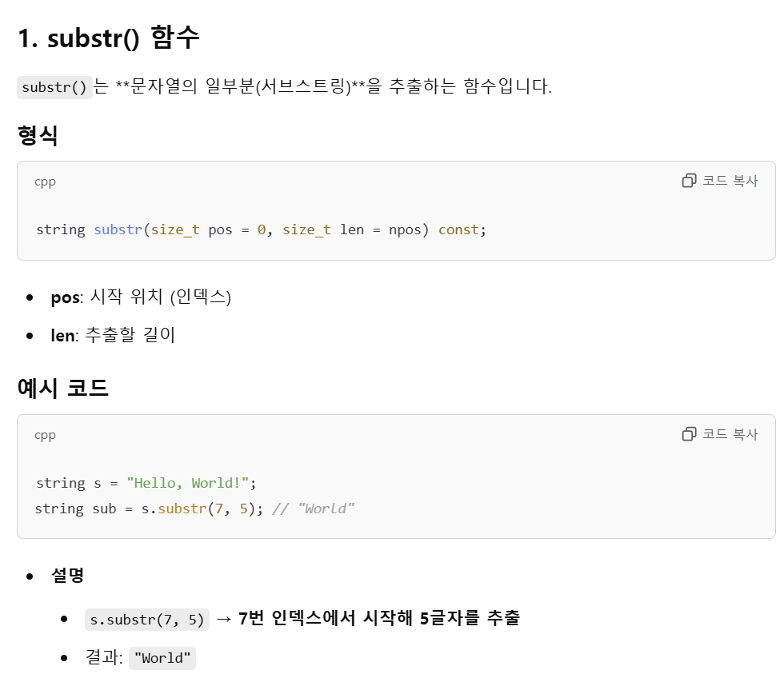Click the duplicate-page icon beside lower 코드 복사
Viewport: 784px width, 698px height.
pyautogui.click(x=689, y=433)
